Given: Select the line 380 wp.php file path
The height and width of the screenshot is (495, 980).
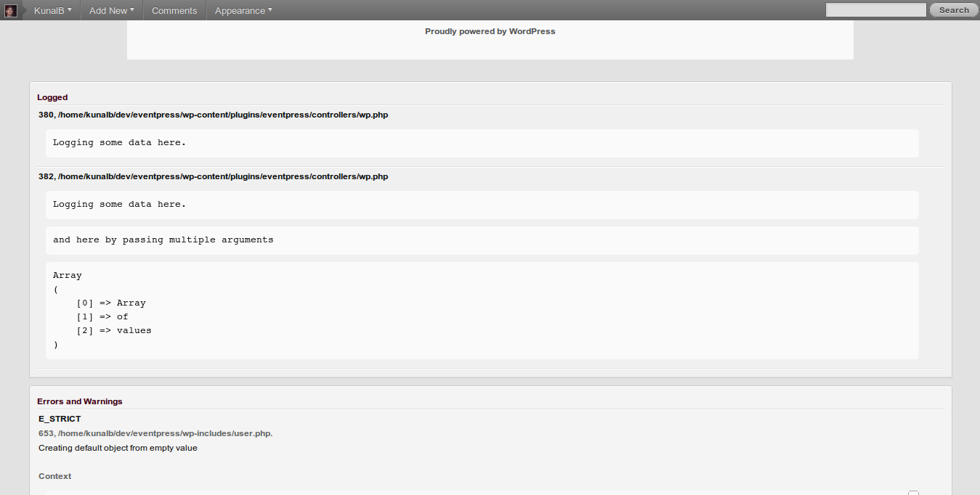Looking at the screenshot, I should point(214,115).
